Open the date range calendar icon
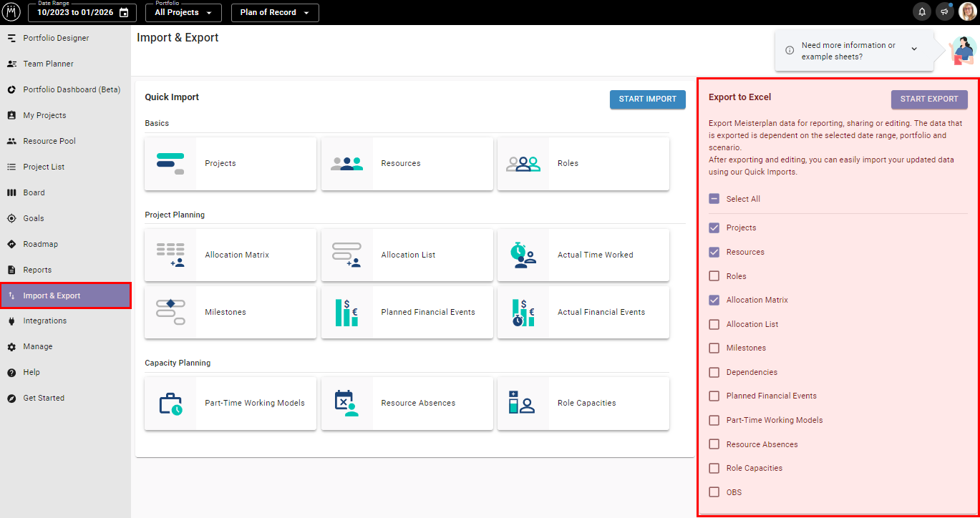 tap(124, 13)
